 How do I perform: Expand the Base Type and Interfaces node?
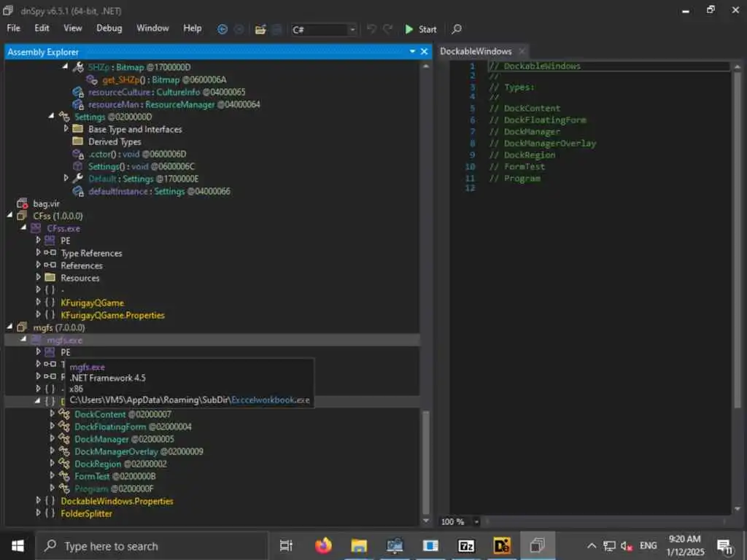pos(66,128)
